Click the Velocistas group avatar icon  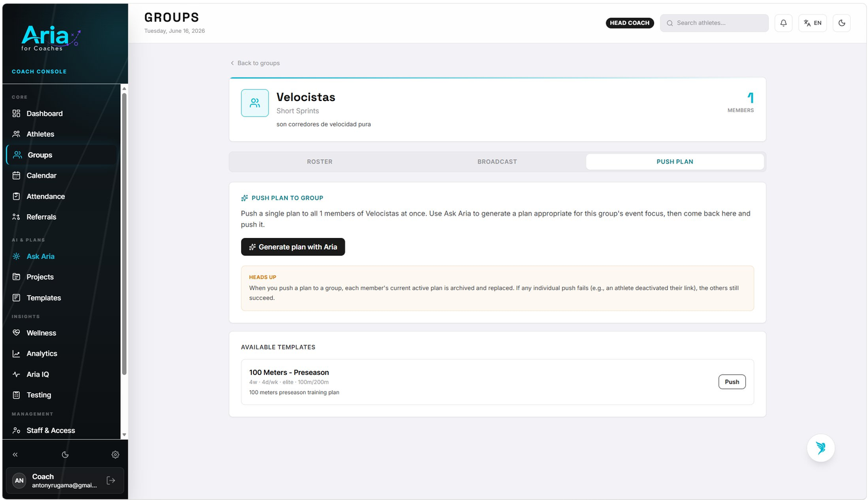(255, 103)
